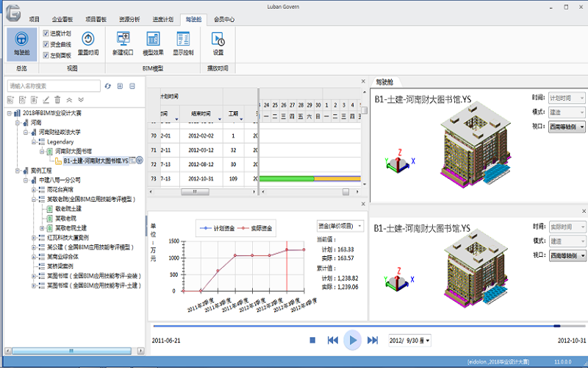588x368 pixels.
Task: Collapse the 2018年BIM毕业设计大赛 root node
Action: click(x=10, y=113)
